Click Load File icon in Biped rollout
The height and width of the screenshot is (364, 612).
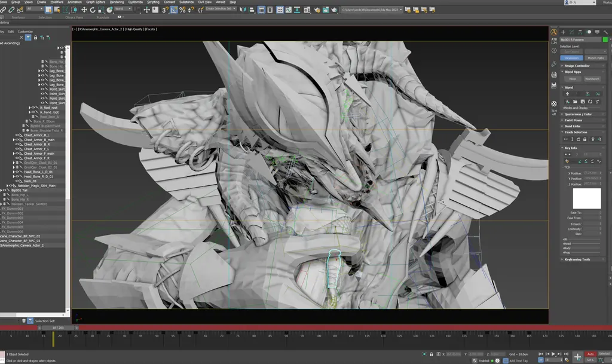pos(575,102)
